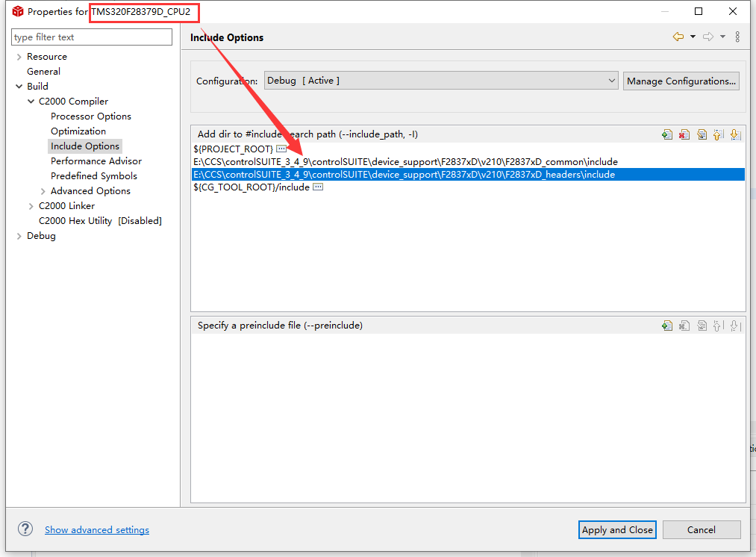
Task: Select Include Options in the tree
Action: (85, 146)
